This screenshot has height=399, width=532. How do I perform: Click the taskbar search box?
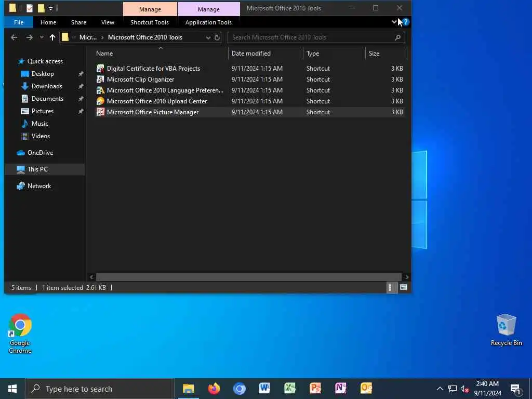click(100, 389)
